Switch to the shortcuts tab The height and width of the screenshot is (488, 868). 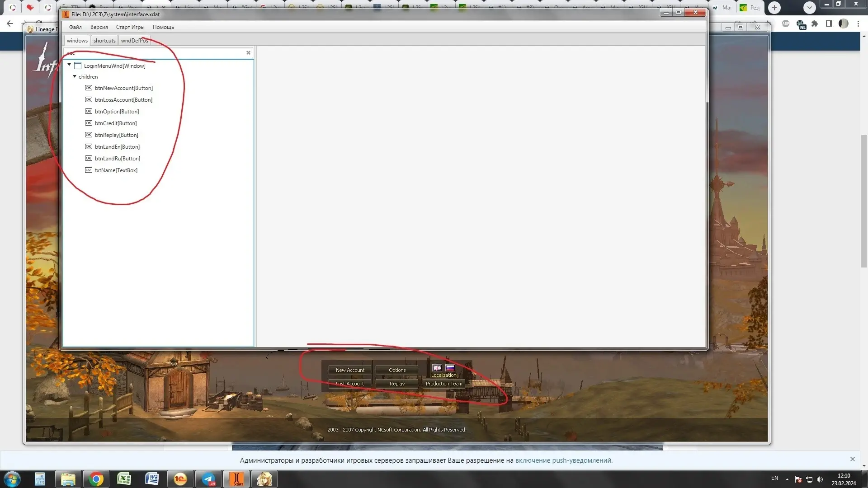[x=104, y=40]
